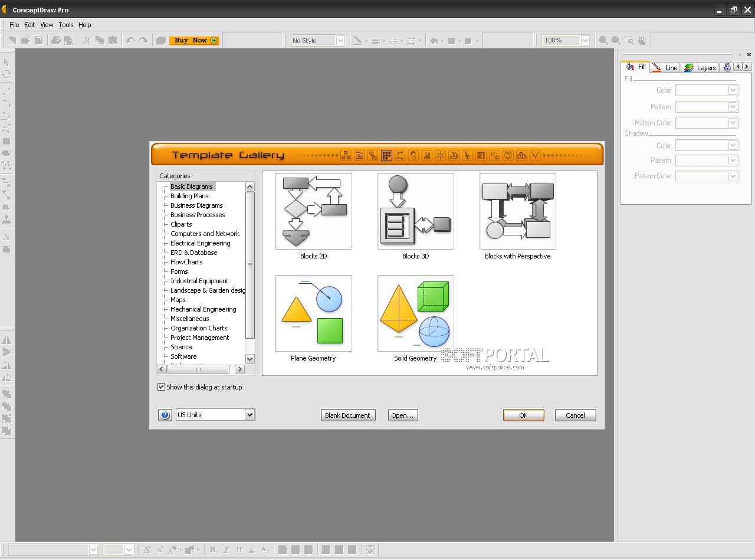
Task: Click the Zoom In magnifier icon
Action: [x=603, y=41]
